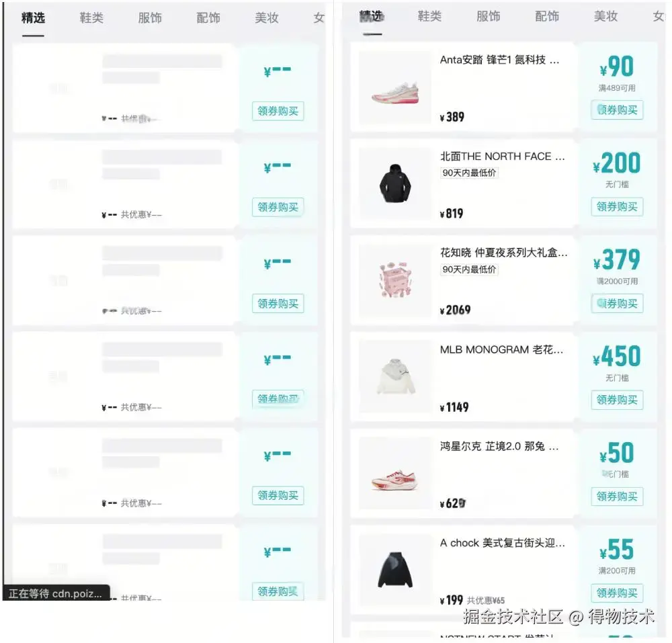672x643 pixels.
Task: Tap 领券购买 for the ¥450 coupon
Action: (617, 400)
